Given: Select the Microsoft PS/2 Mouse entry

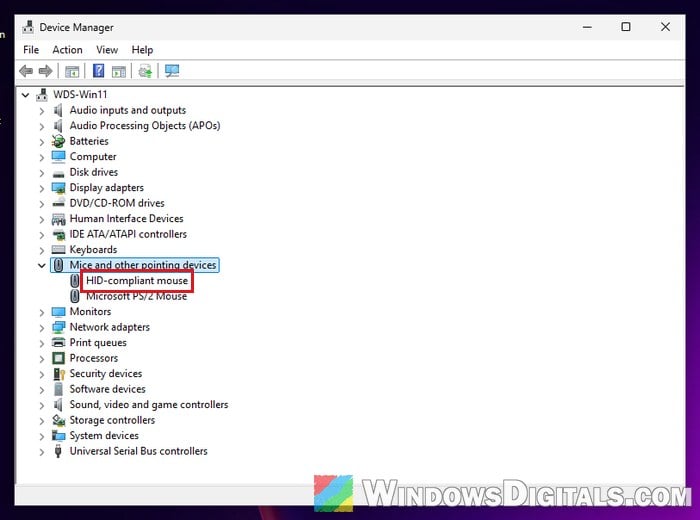Looking at the screenshot, I should click(137, 296).
